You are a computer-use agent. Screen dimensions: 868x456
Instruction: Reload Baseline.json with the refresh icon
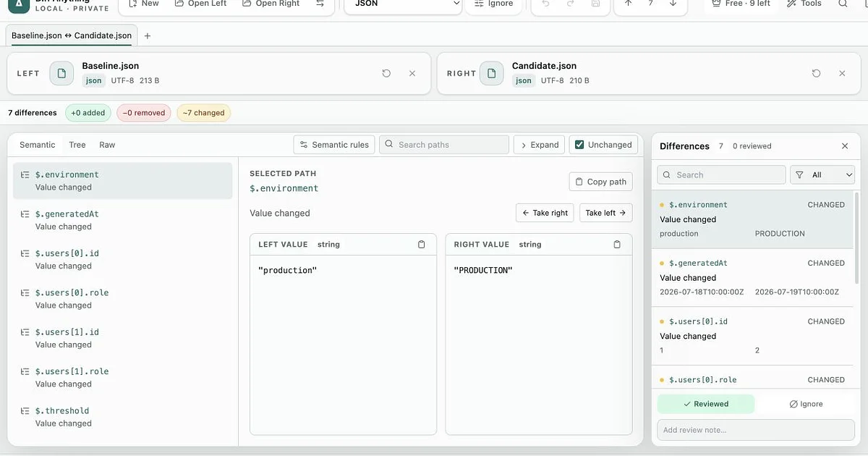tap(386, 73)
